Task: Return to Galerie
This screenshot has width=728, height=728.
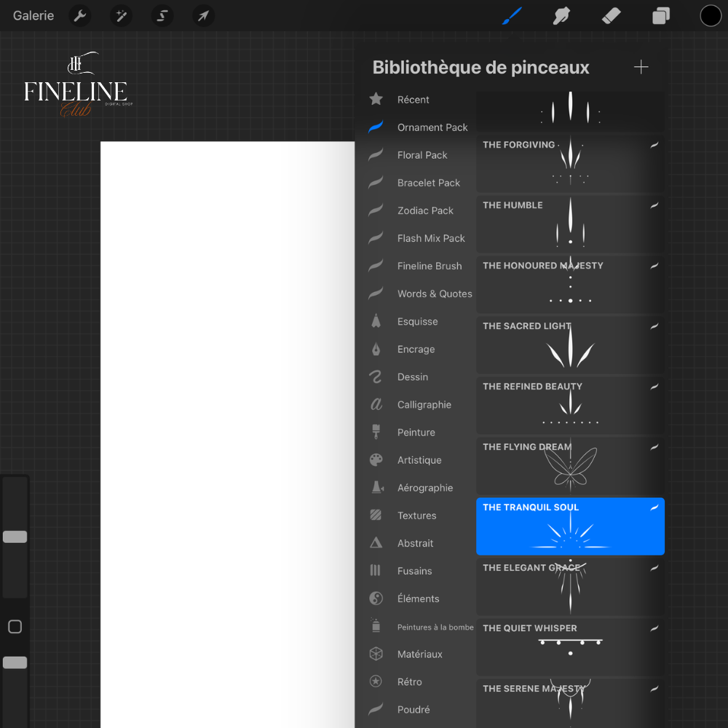Action: 33,16
